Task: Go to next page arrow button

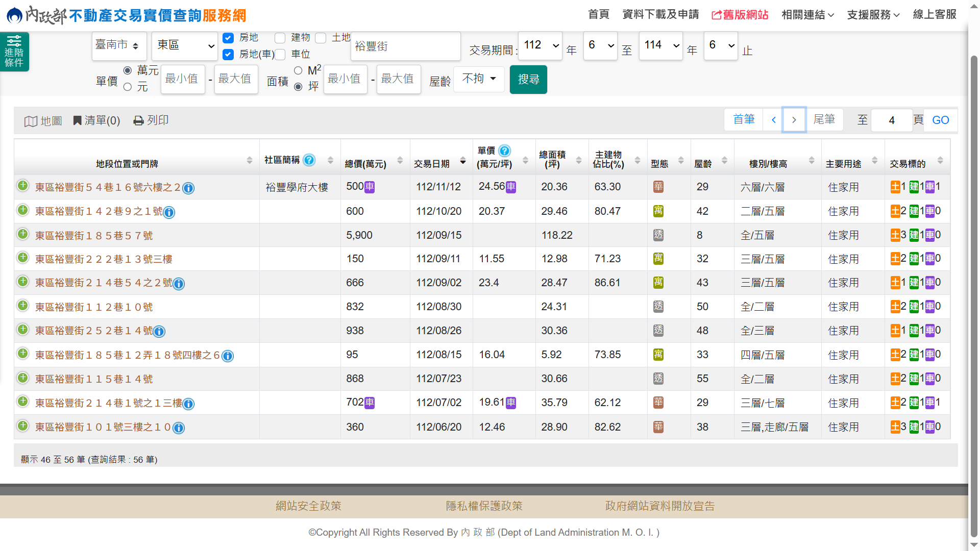Action: [x=794, y=120]
